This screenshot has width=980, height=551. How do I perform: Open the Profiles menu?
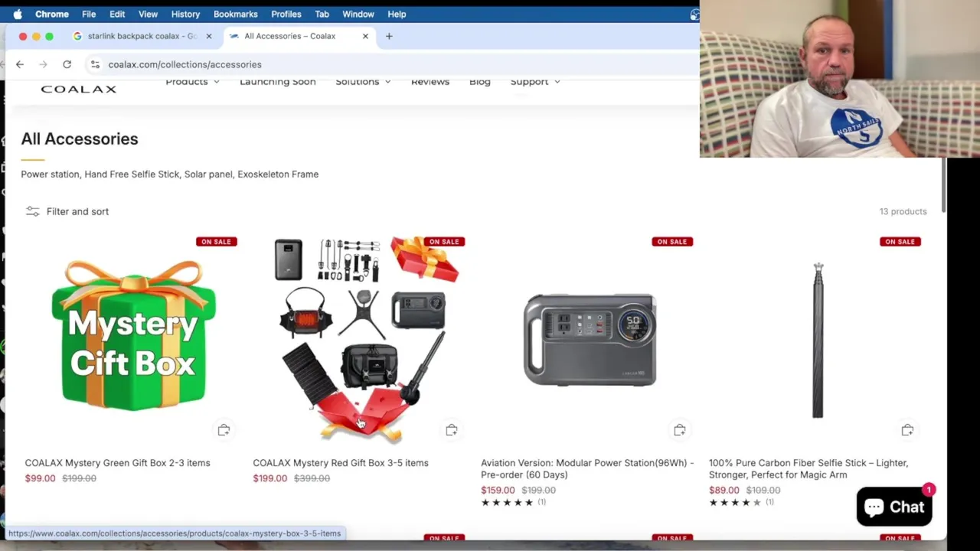pos(286,14)
